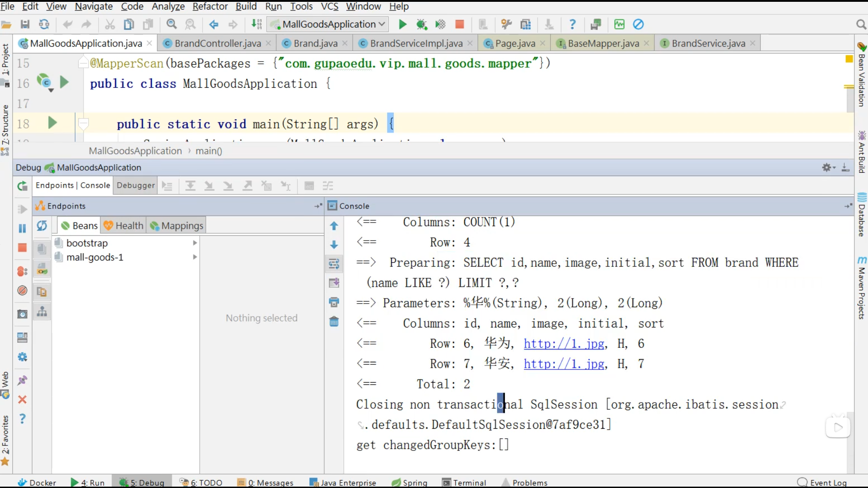Open the Database side panel
Image resolution: width=868 pixels, height=488 pixels.
(862, 215)
